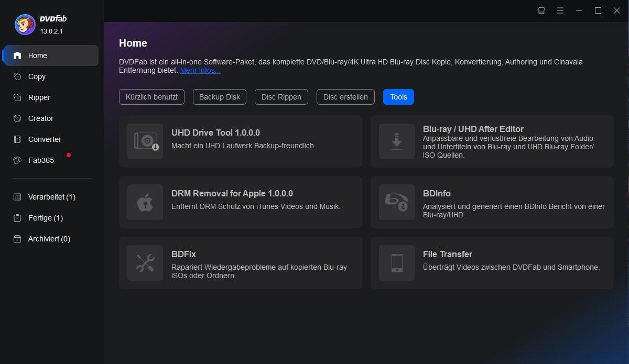Click text 'Überträgt Videos zwischen DVDFab und Smartphone.'
Viewport: 629px width, 364px height.
[x=511, y=267]
